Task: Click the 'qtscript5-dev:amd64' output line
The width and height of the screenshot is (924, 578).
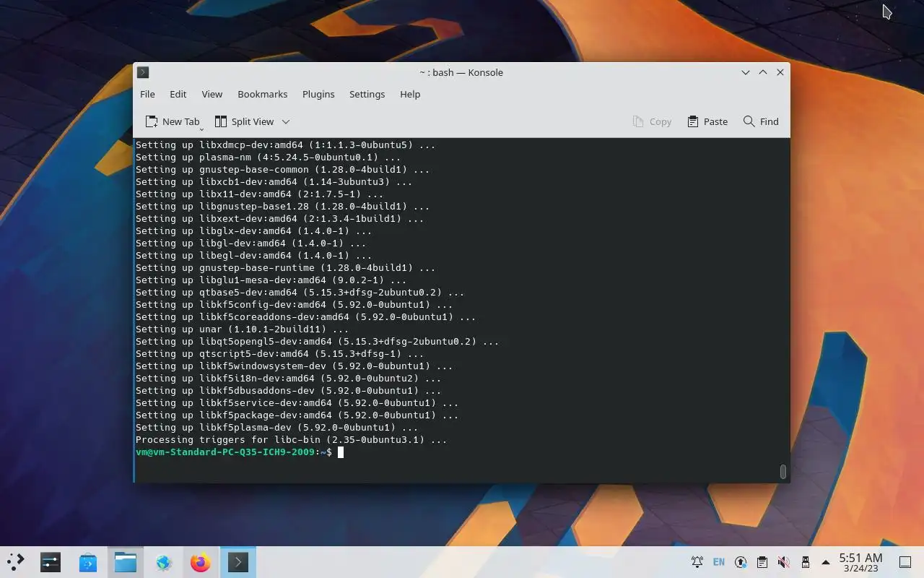Action: pyautogui.click(x=279, y=354)
